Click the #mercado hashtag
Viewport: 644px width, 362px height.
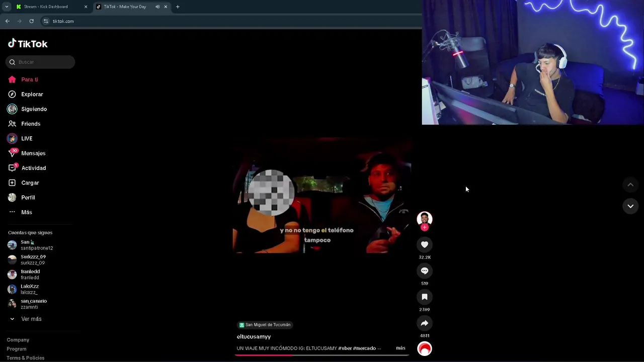[364, 348]
